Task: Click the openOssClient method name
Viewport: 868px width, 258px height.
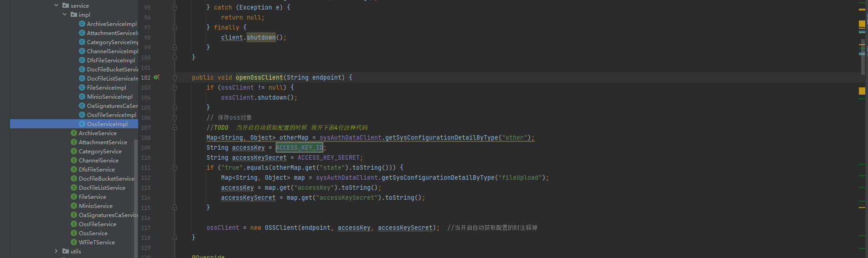Action: (x=259, y=77)
